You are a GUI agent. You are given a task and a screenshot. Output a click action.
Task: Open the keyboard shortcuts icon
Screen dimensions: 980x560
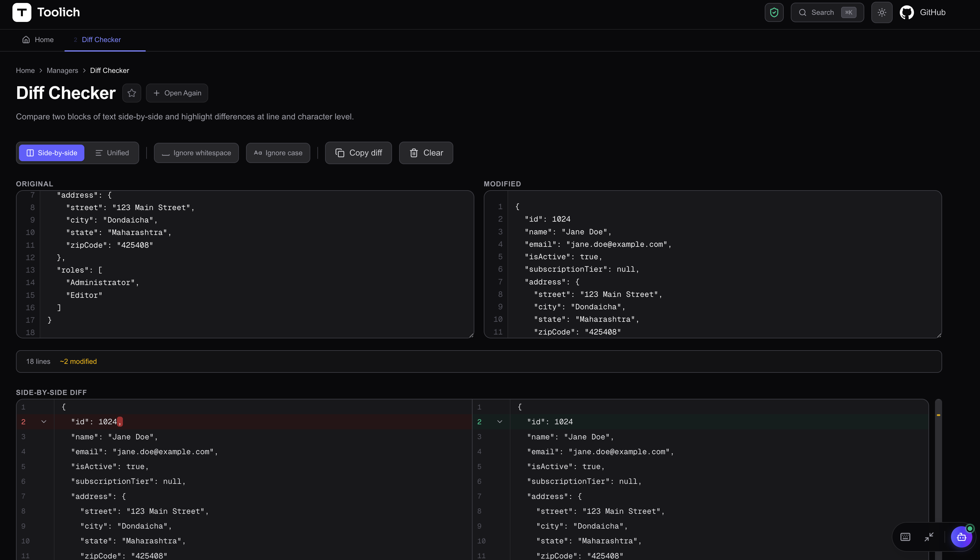(905, 537)
